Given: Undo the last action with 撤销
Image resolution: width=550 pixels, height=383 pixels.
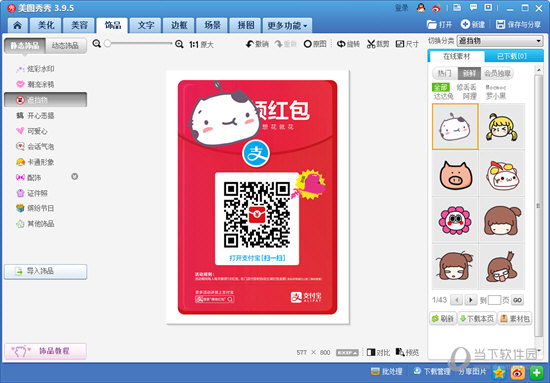Looking at the screenshot, I should [x=257, y=44].
